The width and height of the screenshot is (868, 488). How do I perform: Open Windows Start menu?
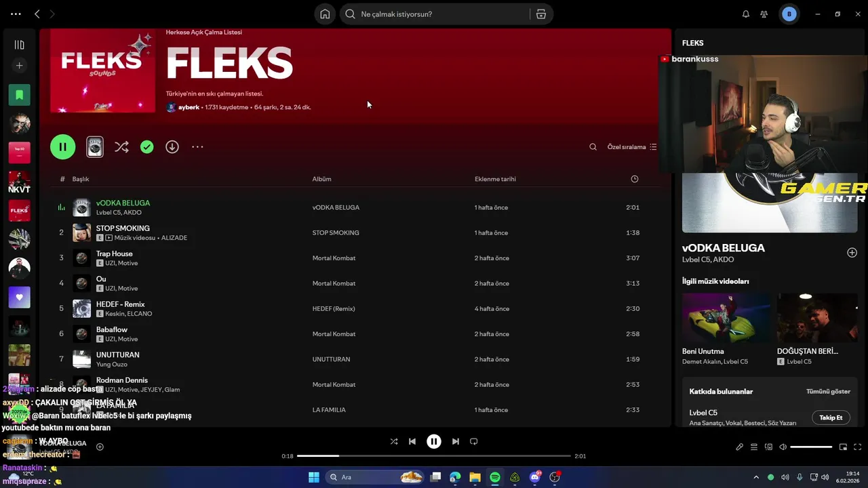click(x=314, y=477)
